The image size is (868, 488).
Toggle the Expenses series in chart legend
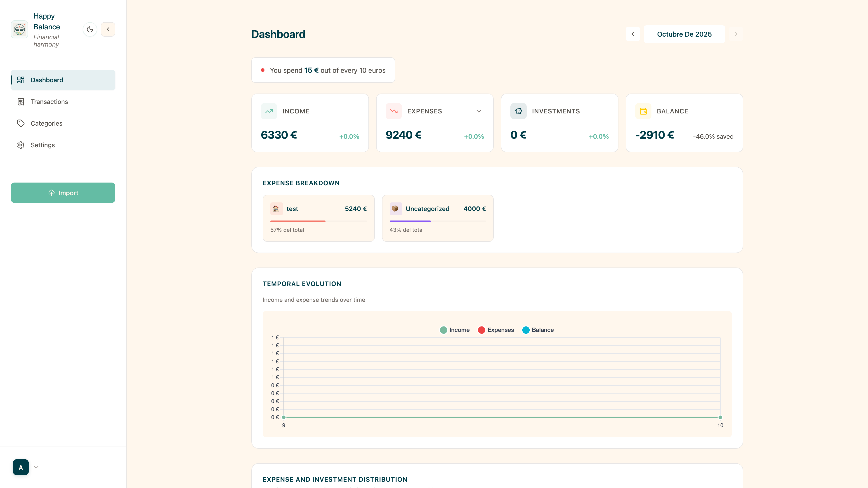(496, 330)
